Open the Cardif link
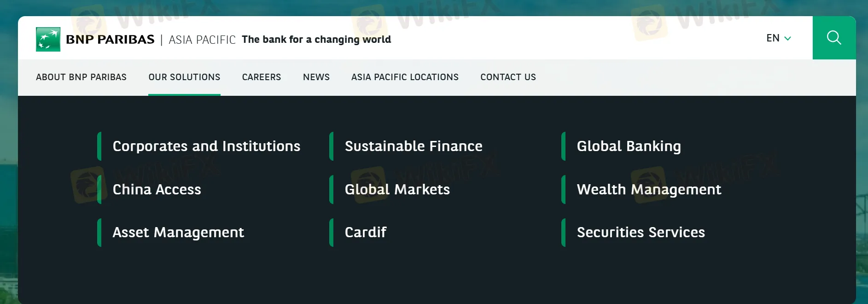Screen dimensions: 868x304 tap(366, 232)
